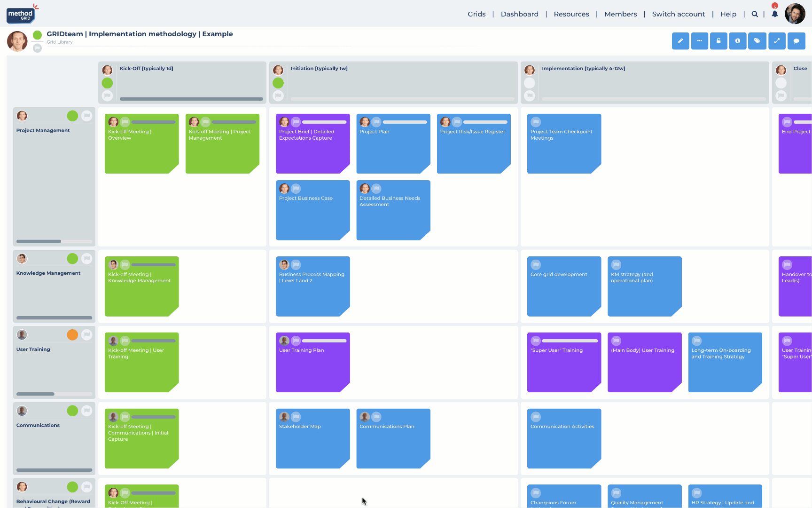Image resolution: width=812 pixels, height=508 pixels.
Task: Click flag icon in Project Management row header
Action: (x=87, y=116)
